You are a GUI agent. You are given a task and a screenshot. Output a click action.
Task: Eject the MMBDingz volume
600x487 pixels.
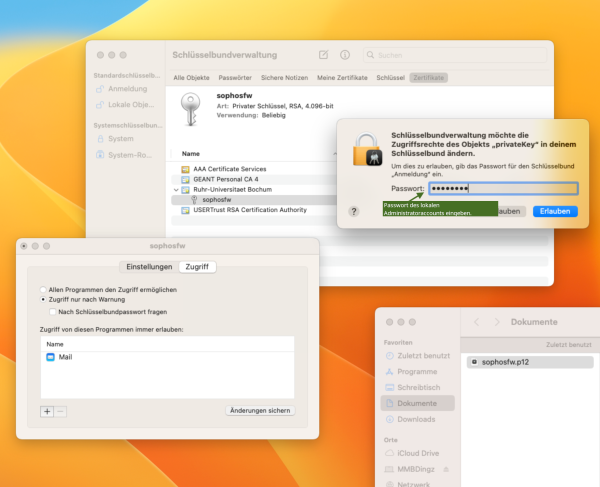coord(447,469)
